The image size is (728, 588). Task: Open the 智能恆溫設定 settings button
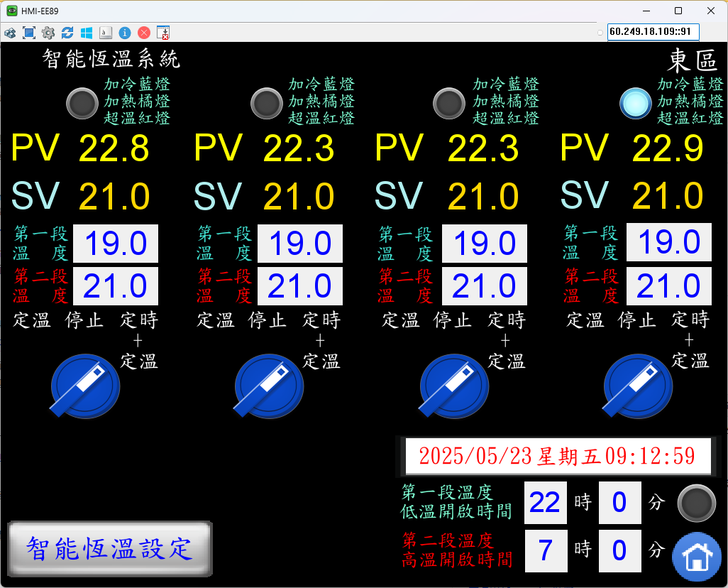(x=109, y=548)
